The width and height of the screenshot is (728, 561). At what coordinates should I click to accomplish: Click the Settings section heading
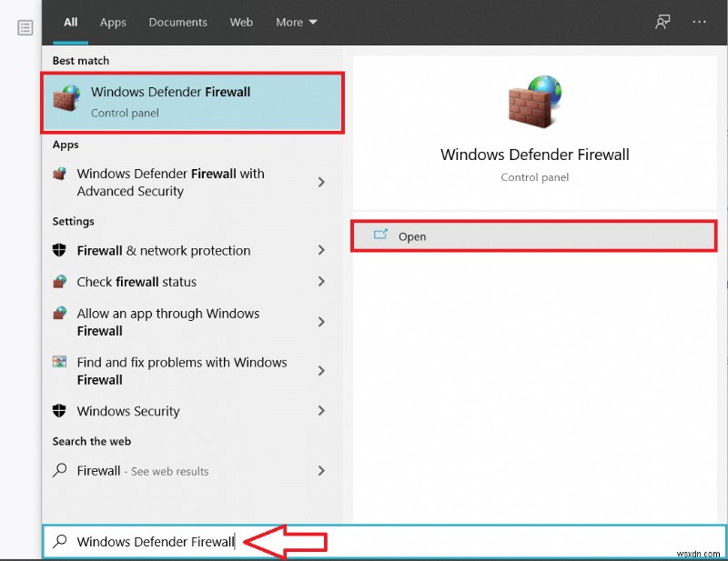[74, 221]
